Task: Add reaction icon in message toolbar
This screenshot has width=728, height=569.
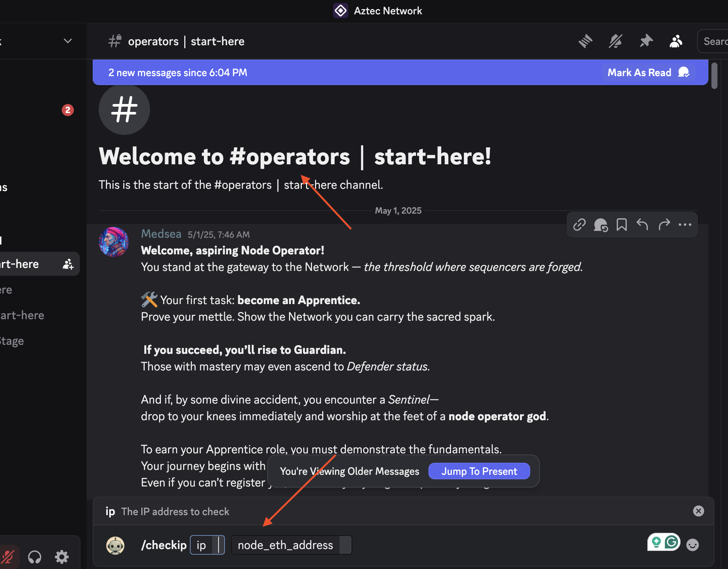Action: coord(601,225)
